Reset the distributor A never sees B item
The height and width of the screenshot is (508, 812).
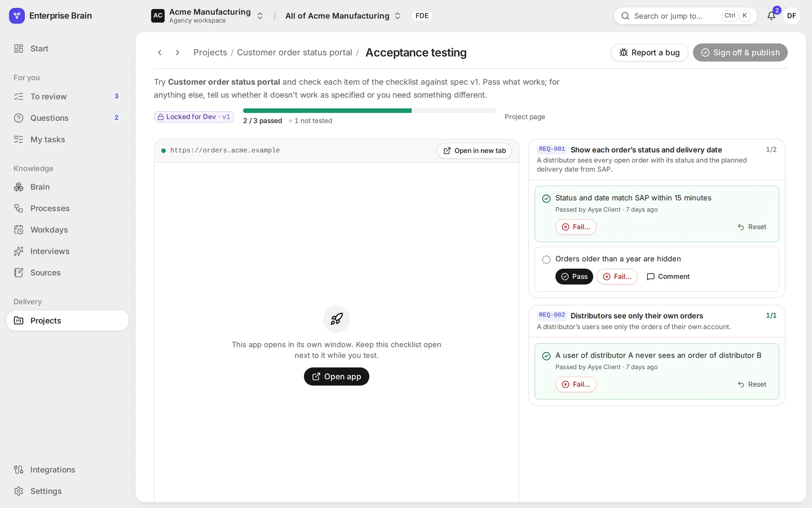(x=751, y=384)
